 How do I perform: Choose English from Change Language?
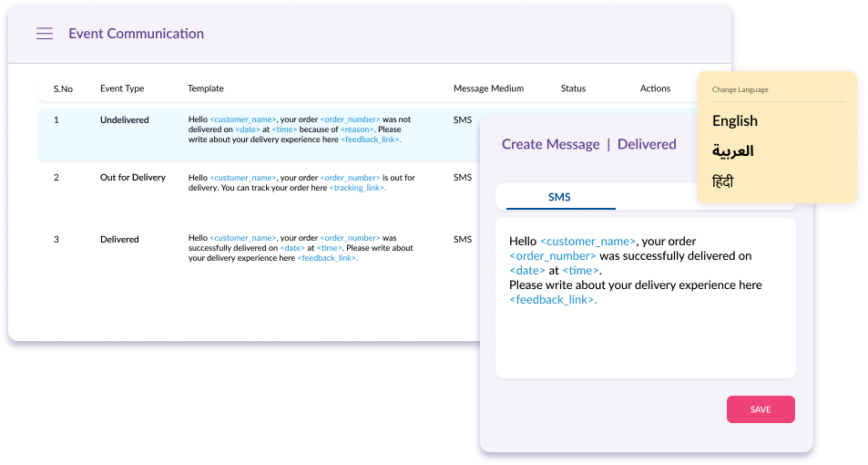(x=735, y=121)
